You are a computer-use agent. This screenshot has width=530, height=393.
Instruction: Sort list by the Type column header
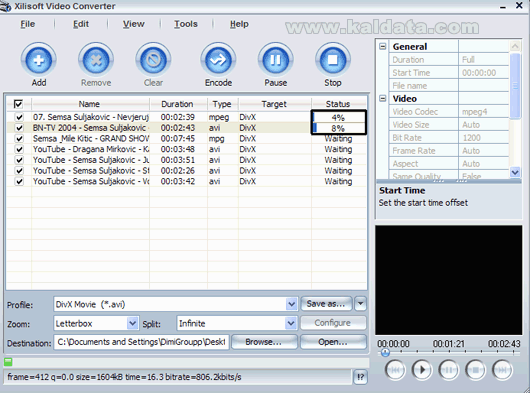click(x=223, y=104)
